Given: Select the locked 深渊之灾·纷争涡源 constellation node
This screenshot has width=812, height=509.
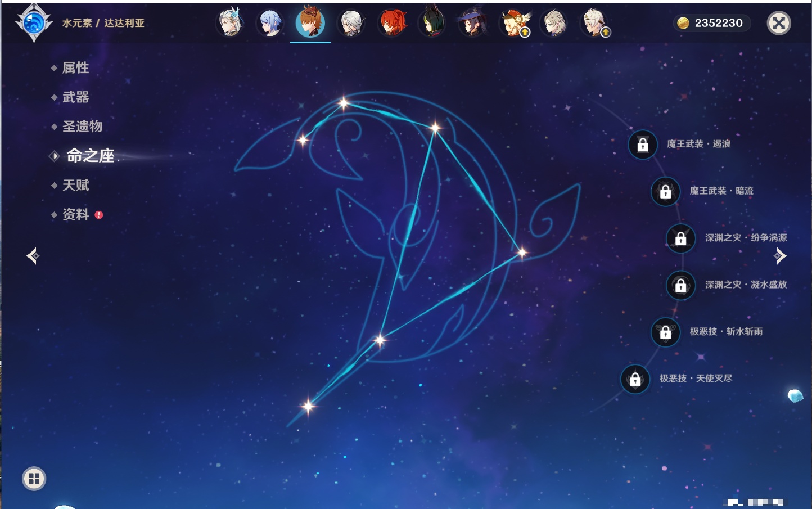Looking at the screenshot, I should click(680, 238).
